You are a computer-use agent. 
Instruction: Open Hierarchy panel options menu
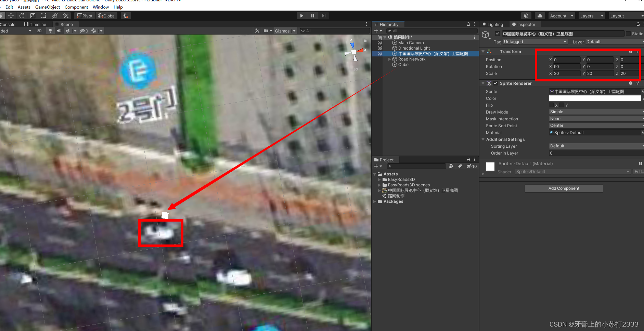(474, 24)
